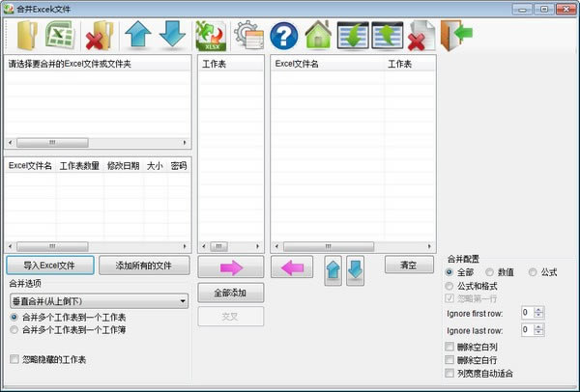This screenshot has height=392, width=580.
Task: Decrease Ignore last row spinner
Action: 539,332
